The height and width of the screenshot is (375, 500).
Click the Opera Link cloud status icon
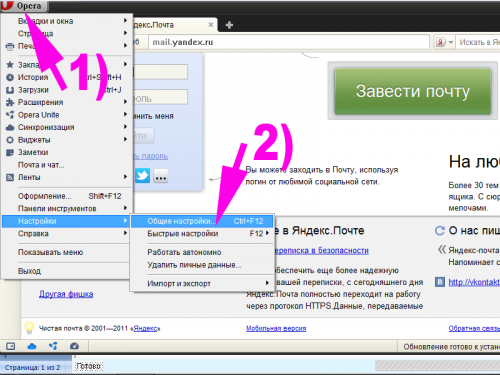pos(32,346)
